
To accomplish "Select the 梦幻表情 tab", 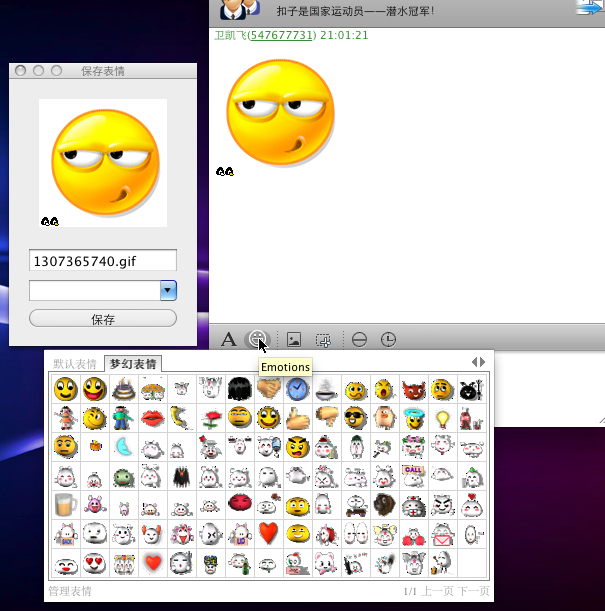I will (x=133, y=364).
